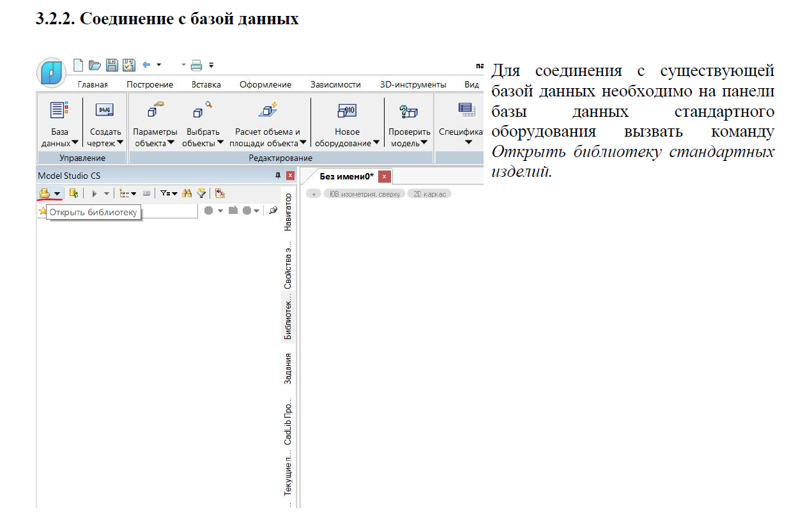Select the Проверить модель tool

pos(409,124)
